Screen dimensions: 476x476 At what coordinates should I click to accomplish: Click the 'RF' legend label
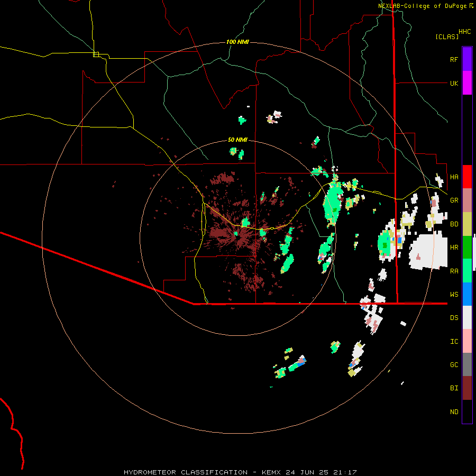(x=454, y=59)
